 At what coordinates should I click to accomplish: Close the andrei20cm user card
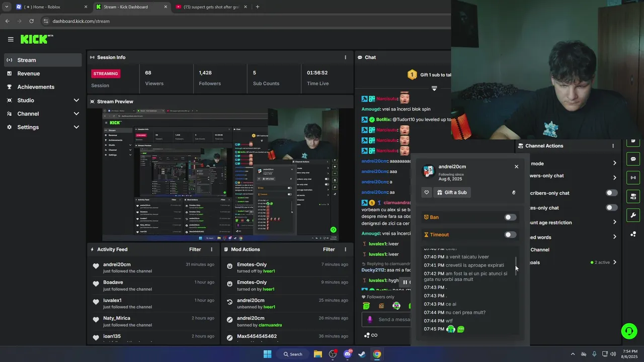pos(516,166)
